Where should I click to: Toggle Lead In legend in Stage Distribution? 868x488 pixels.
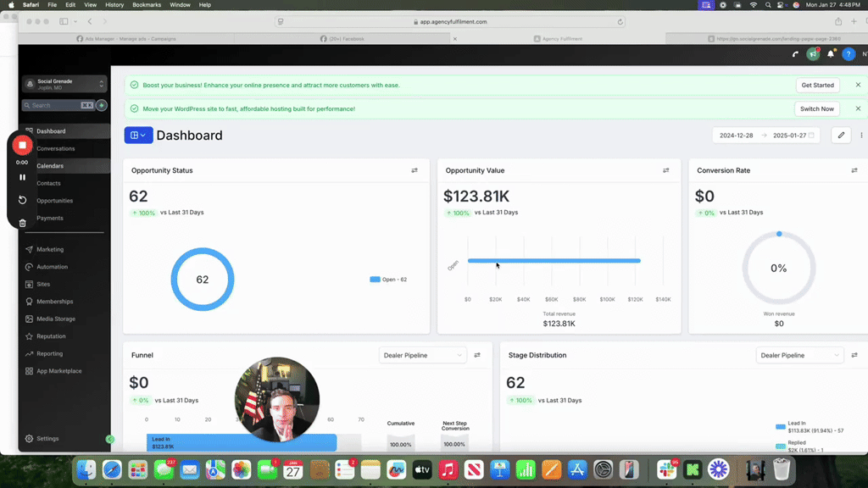coord(810,427)
